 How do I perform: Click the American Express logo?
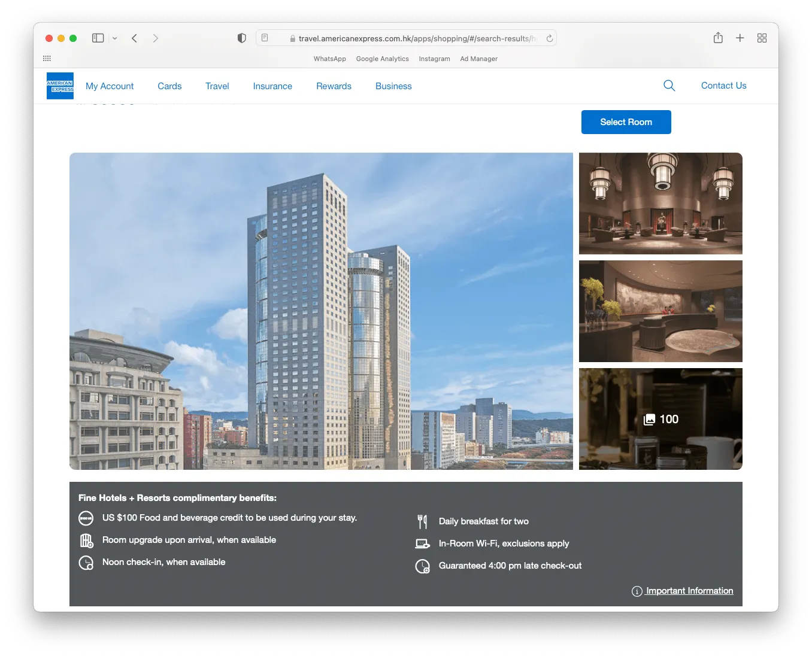60,86
